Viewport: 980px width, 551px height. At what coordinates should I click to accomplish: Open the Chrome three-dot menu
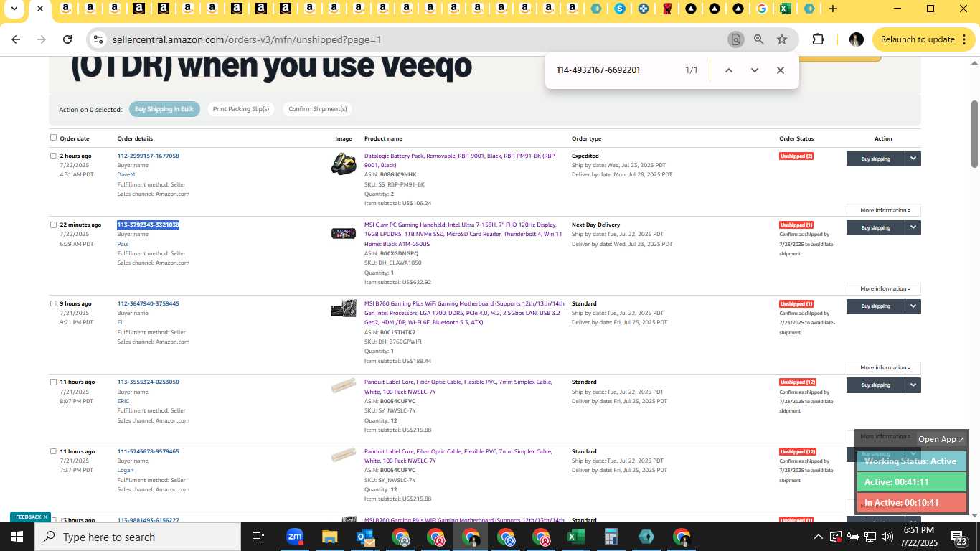point(966,39)
